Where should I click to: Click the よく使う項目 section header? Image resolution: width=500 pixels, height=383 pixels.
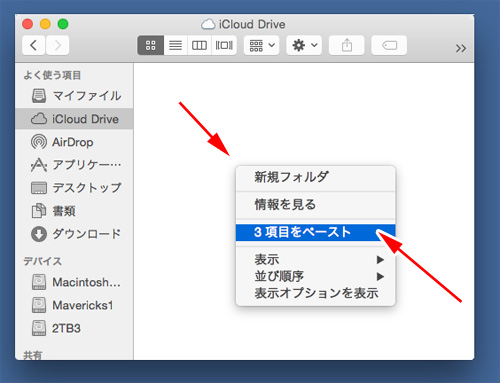click(x=52, y=75)
